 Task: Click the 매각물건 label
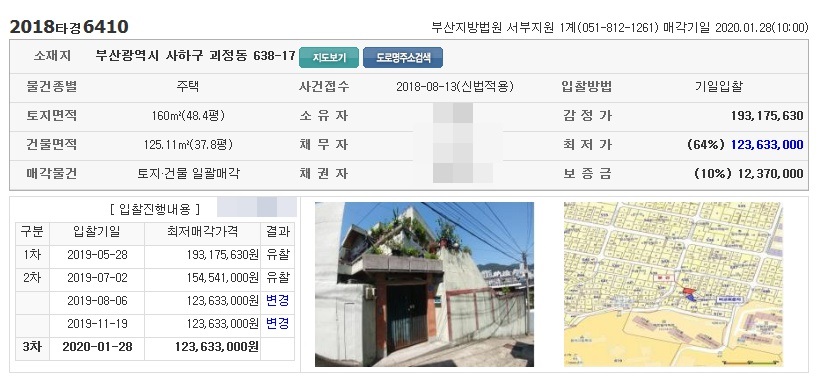click(52, 173)
